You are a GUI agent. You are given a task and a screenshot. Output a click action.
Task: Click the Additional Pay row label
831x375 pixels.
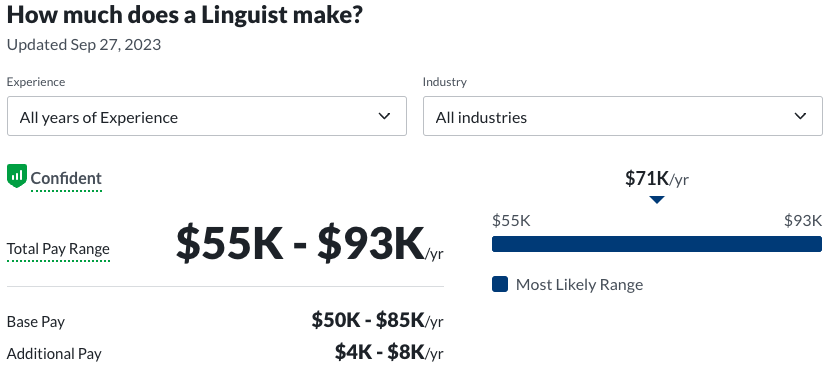click(x=54, y=354)
